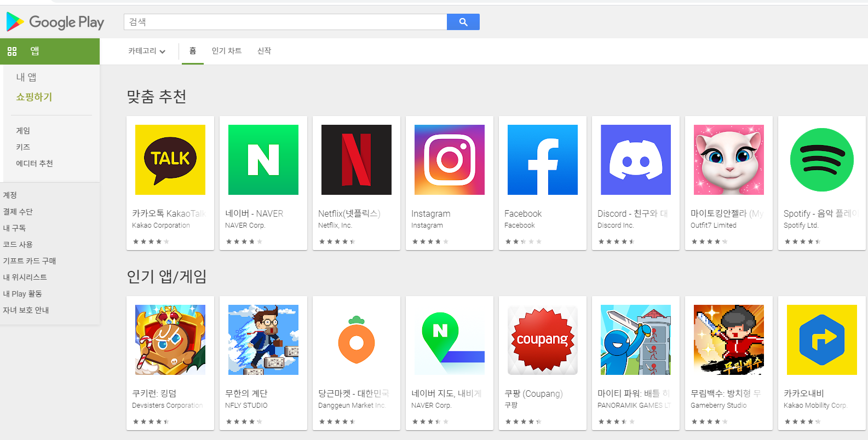Open the 결제 수단 link
This screenshot has height=440, width=868.
click(x=18, y=212)
